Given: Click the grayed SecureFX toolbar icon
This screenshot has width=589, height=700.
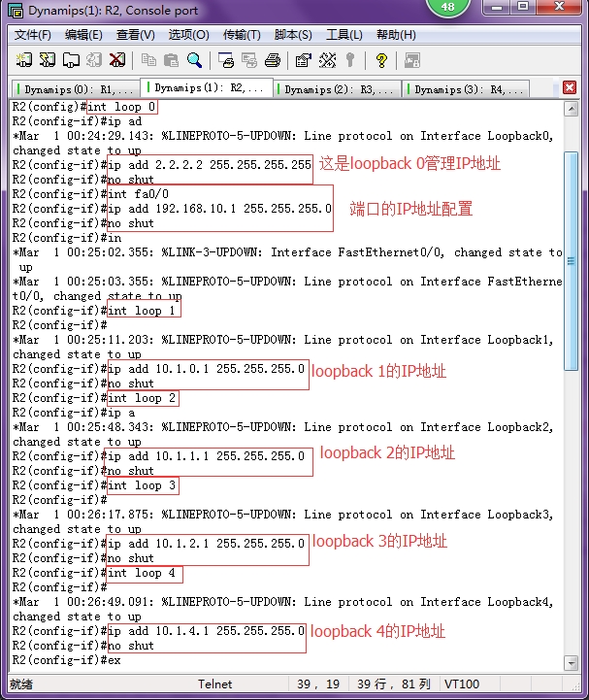Looking at the screenshot, I should [x=411, y=60].
